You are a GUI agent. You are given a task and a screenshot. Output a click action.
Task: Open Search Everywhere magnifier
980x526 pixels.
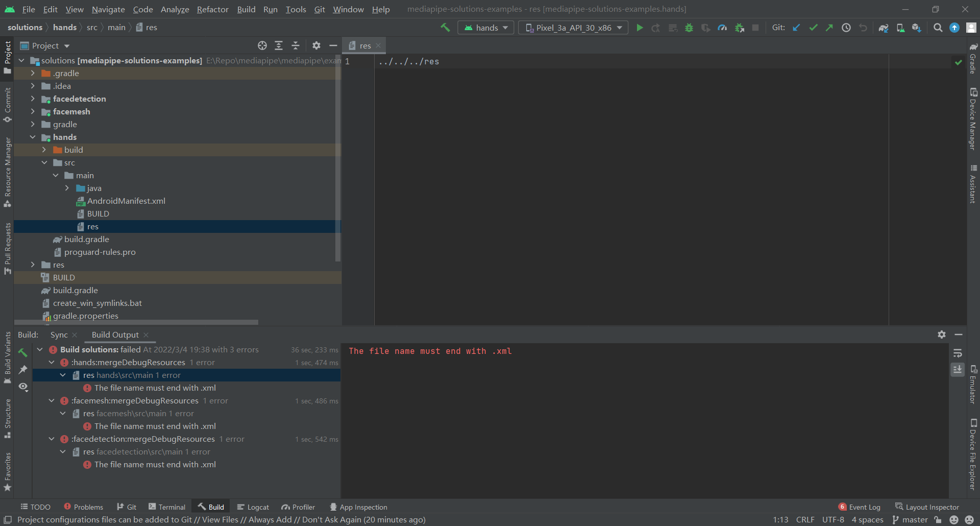(938, 28)
